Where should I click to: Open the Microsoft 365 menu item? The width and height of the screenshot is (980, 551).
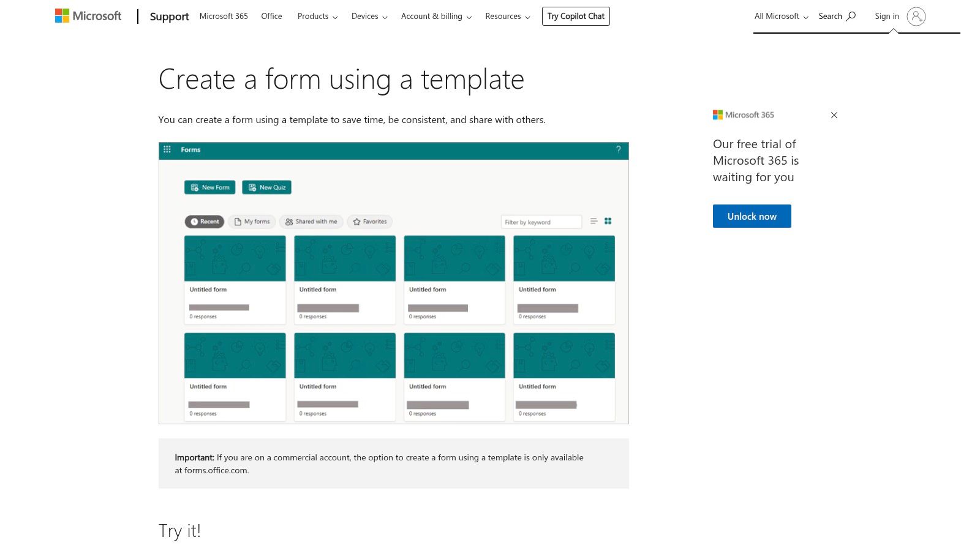click(x=224, y=16)
